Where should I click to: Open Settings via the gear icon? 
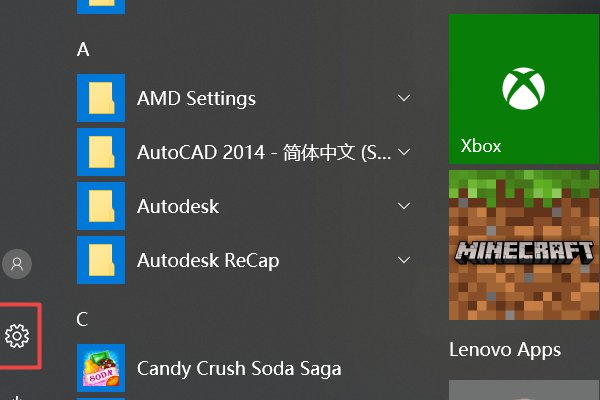(x=17, y=336)
